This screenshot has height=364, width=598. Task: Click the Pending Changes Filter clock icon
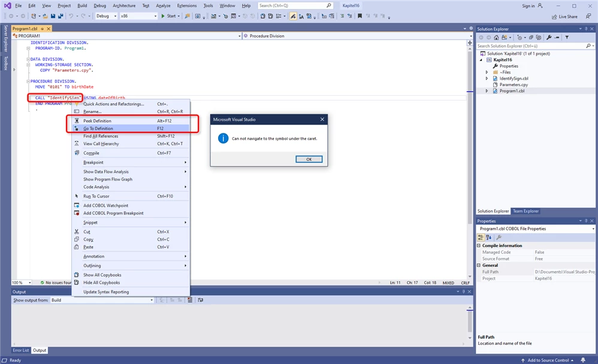[520, 37]
